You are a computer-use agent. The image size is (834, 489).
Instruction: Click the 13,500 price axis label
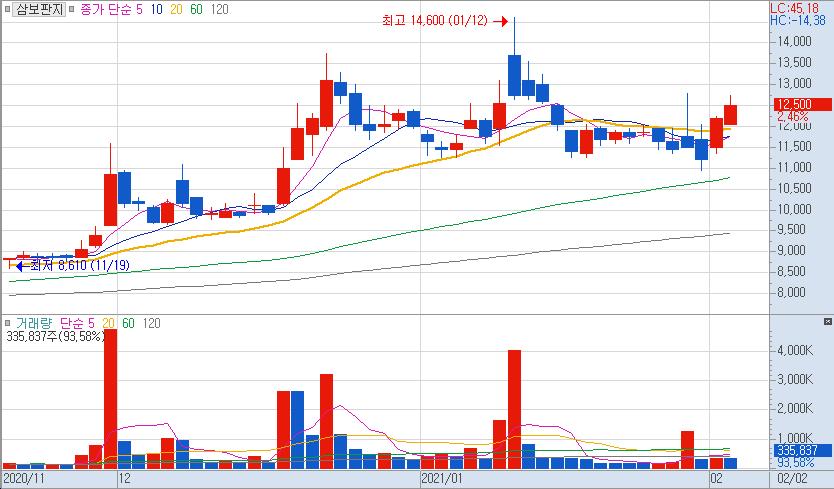pos(795,63)
